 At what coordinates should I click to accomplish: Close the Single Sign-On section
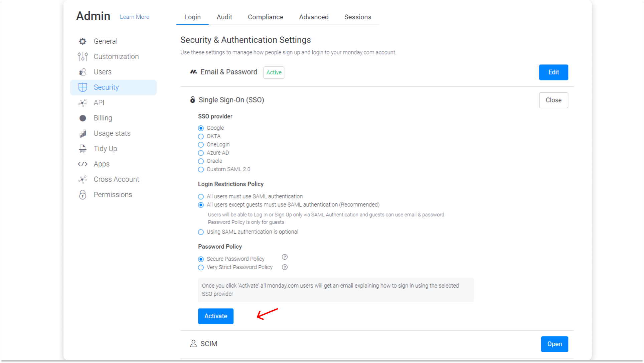click(553, 100)
